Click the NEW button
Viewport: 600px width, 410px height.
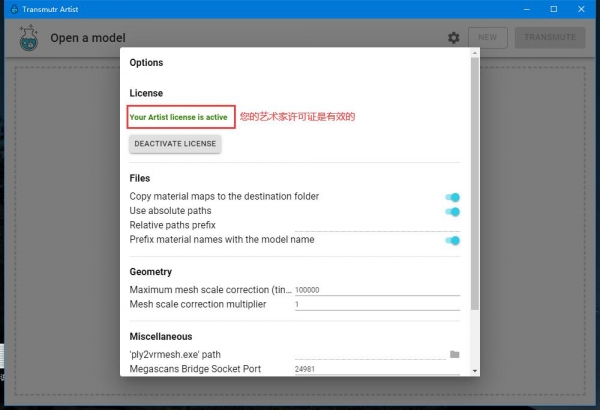(x=488, y=38)
